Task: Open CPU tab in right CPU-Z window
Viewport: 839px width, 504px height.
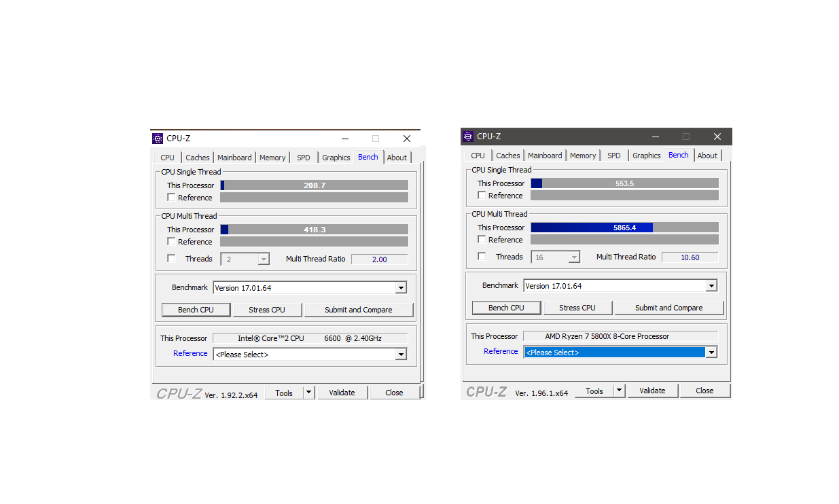Action: click(478, 156)
